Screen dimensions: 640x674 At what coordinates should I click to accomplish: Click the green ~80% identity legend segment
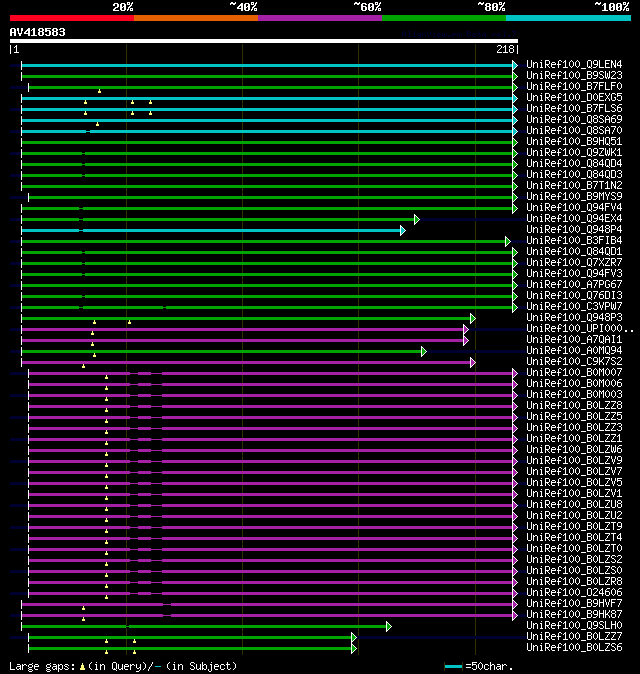pos(444,18)
